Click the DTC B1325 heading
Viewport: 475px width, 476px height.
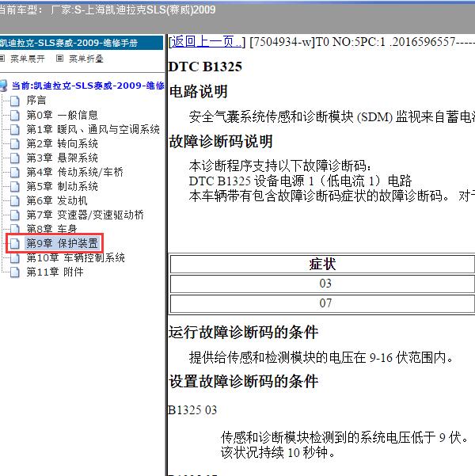click(205, 67)
